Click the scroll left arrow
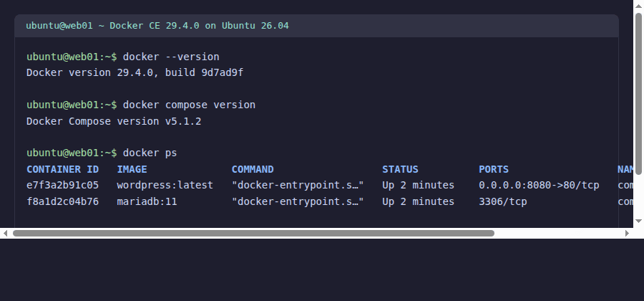Viewport: 644px width, 301px height. [x=5, y=233]
